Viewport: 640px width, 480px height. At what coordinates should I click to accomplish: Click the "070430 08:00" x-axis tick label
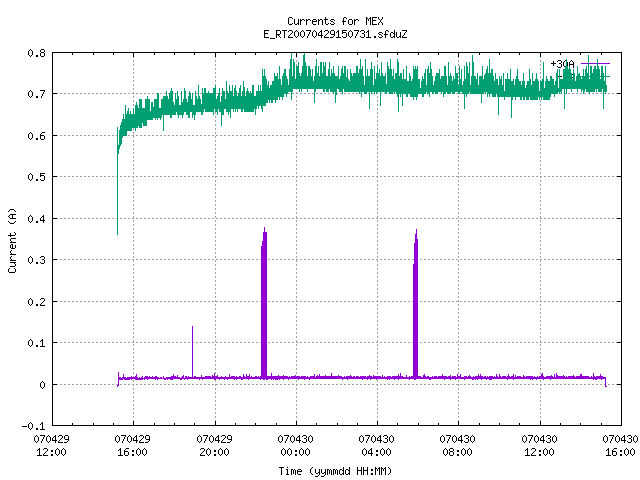click(x=458, y=445)
